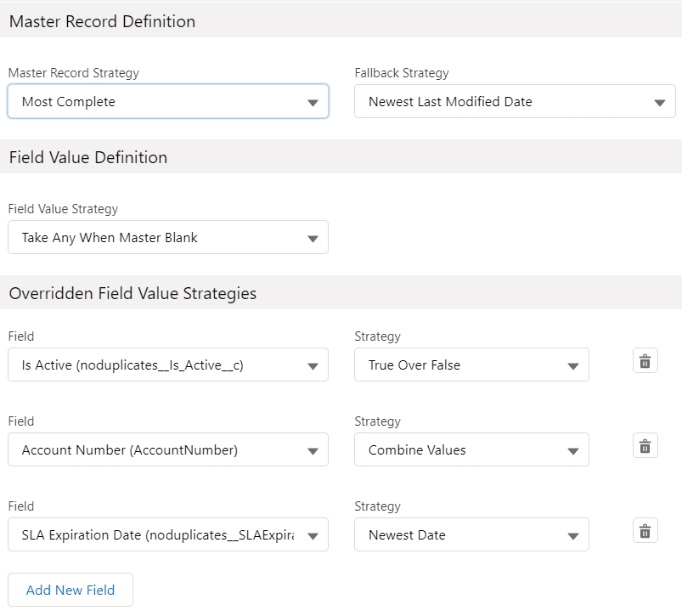Click the arrow on Take Any When Master Blank
682x616 pixels.
[312, 238]
